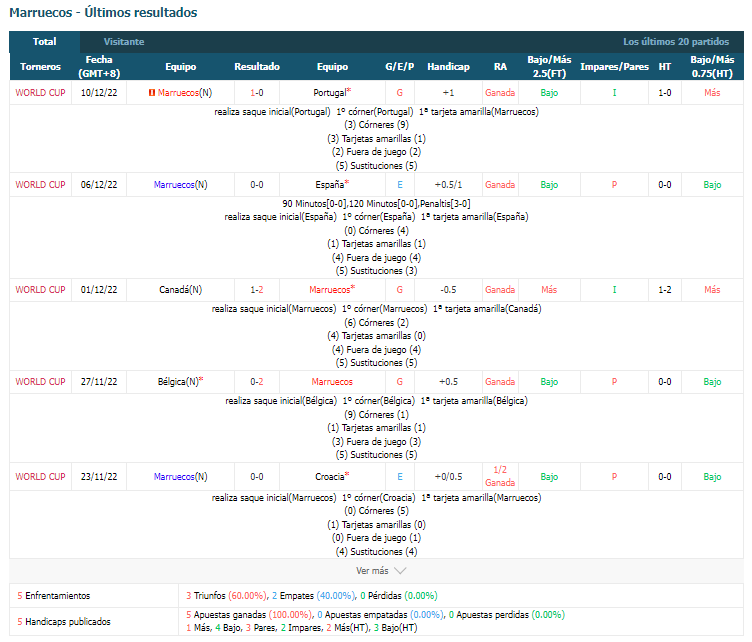
Task: Expand the Ver más chevron
Action: (x=400, y=571)
